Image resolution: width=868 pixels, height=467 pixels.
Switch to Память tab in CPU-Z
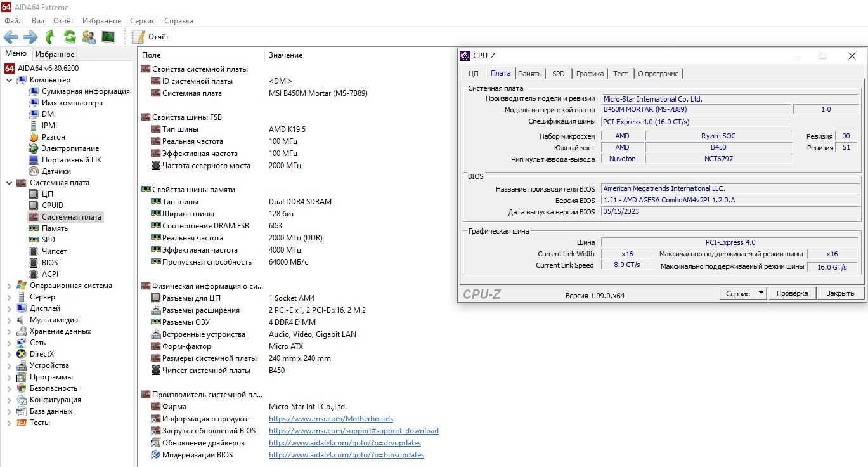click(x=530, y=74)
